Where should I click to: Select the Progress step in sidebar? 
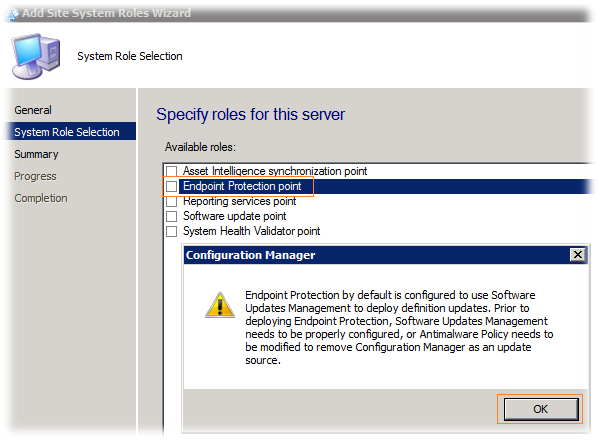pos(35,176)
